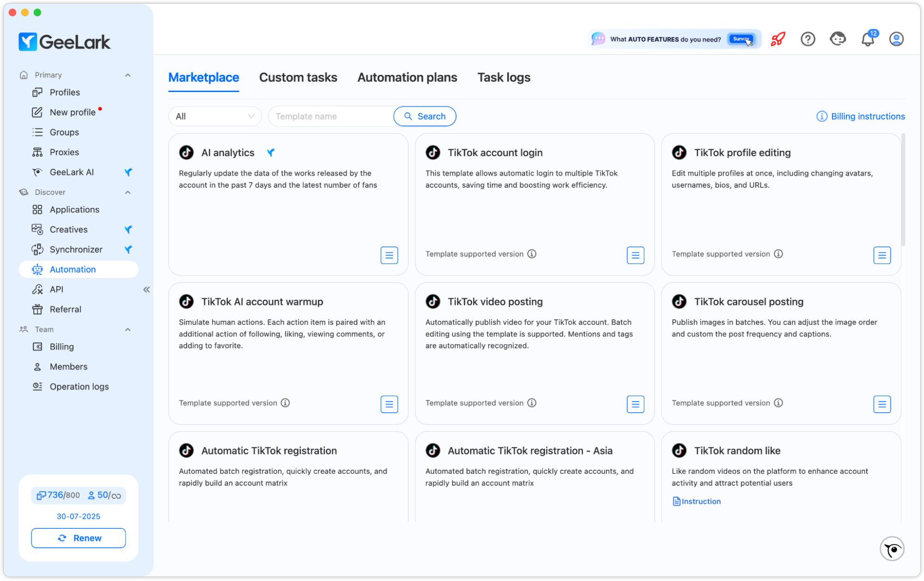Open Proxies in the sidebar
This screenshot has width=924, height=581.
[x=79, y=152]
